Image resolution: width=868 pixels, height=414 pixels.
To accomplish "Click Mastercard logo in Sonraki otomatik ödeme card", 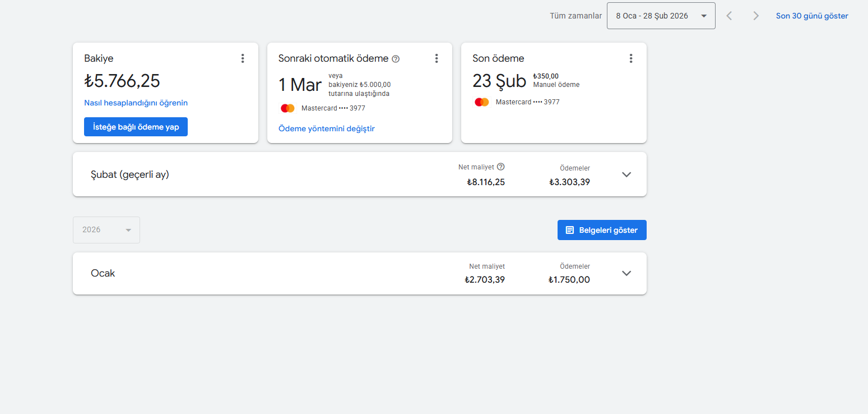I will tap(287, 108).
